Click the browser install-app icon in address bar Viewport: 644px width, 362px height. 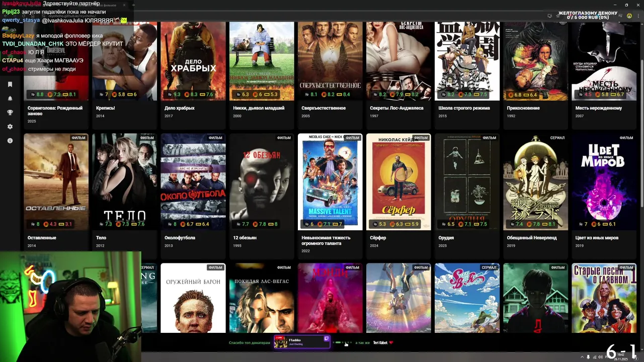click(549, 16)
